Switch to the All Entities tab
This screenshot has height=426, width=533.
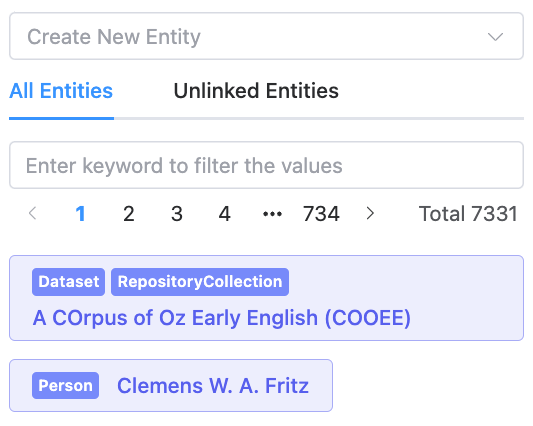[x=61, y=91]
